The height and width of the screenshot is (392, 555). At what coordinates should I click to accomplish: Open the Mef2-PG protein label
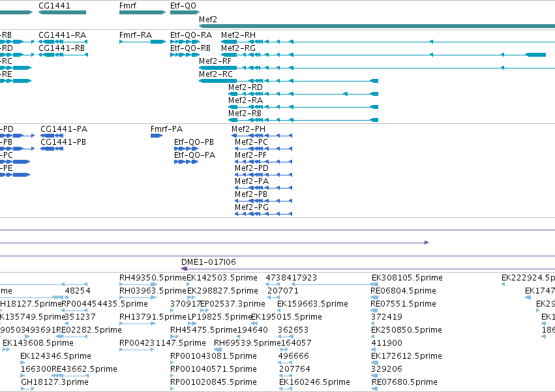pos(252,208)
